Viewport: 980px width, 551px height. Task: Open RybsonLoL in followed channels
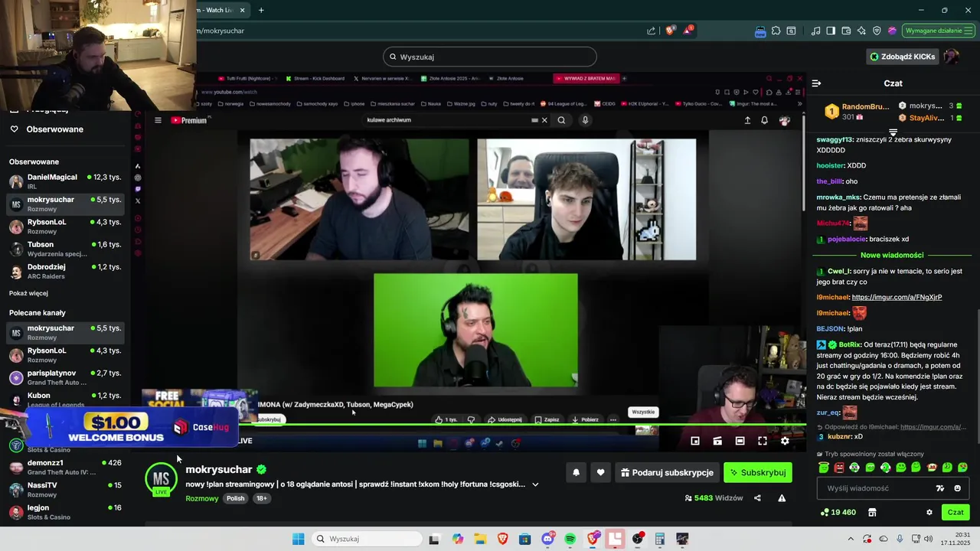(65, 227)
